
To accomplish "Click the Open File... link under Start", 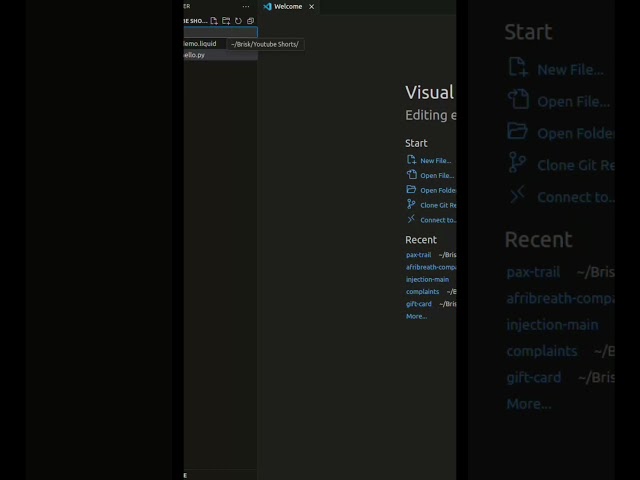I will tap(437, 176).
